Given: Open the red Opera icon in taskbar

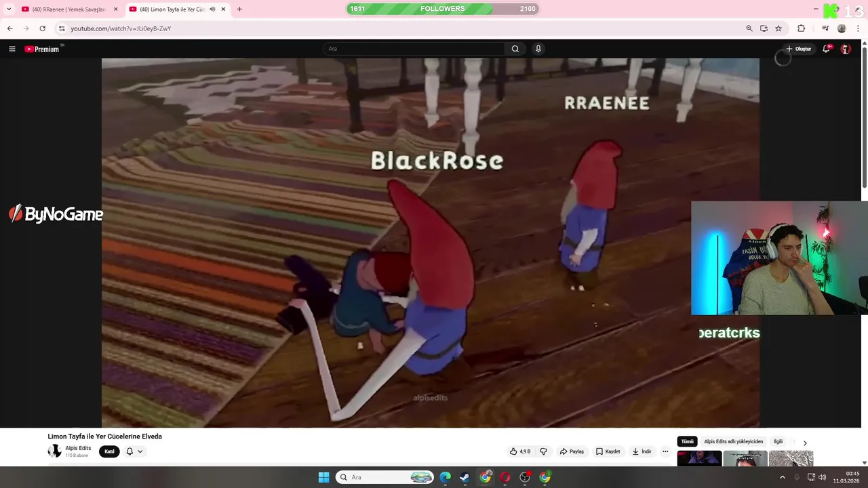Looking at the screenshot, I should pyautogui.click(x=505, y=477).
